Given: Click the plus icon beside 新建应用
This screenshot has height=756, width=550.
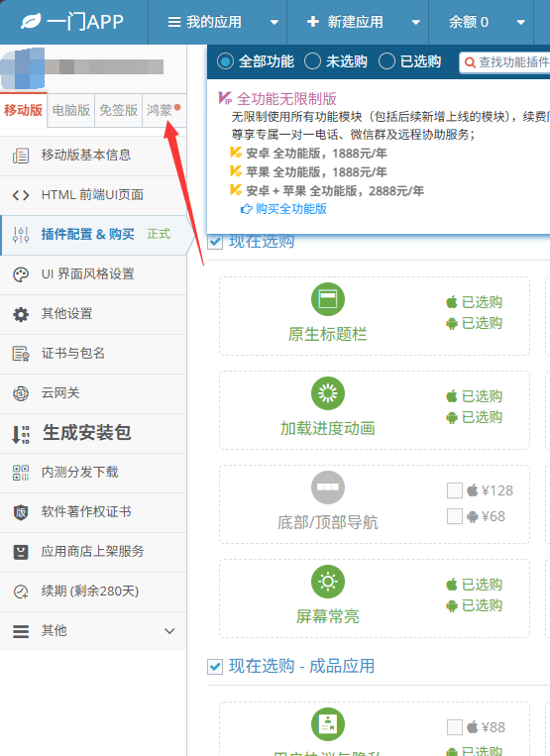Looking at the screenshot, I should point(313,22).
